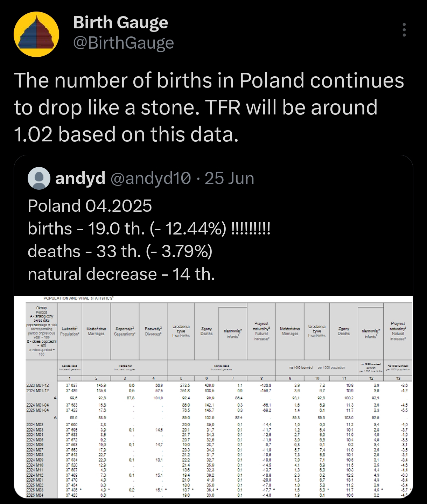Screen dimensions: 427x504
Task: Click the 'deaths - 33 th.' line
Action: click(x=120, y=251)
